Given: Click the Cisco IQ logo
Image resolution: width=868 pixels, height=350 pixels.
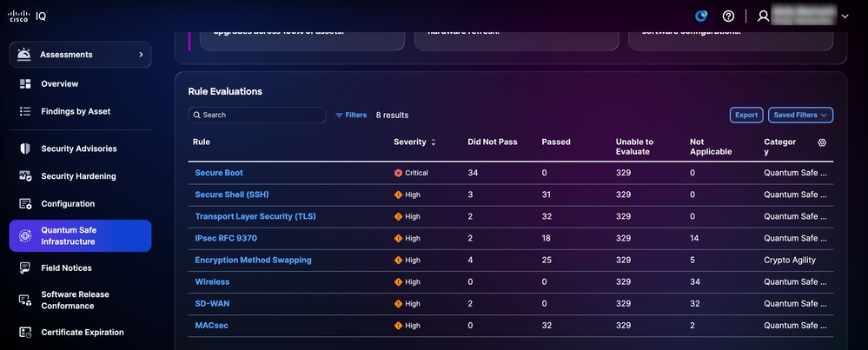Looking at the screenshot, I should 27,16.
